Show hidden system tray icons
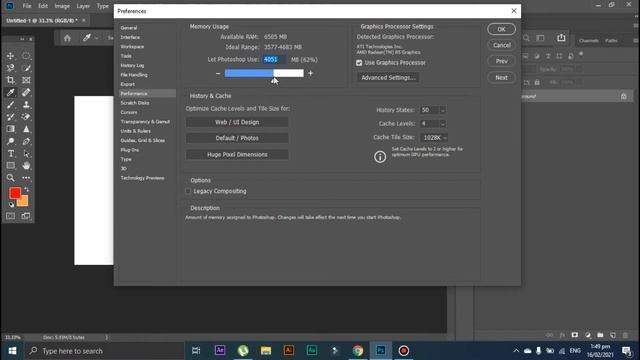This screenshot has height=360, width=640. (516, 351)
